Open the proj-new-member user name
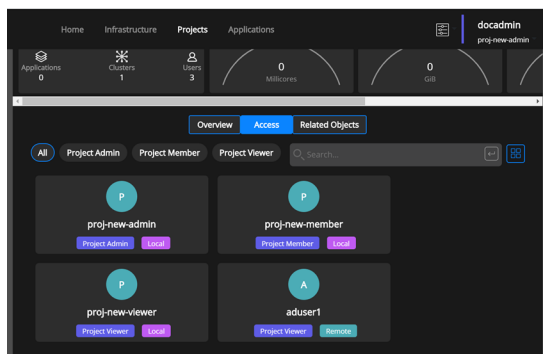Viewport: 551px width, 362px height. coord(304,225)
